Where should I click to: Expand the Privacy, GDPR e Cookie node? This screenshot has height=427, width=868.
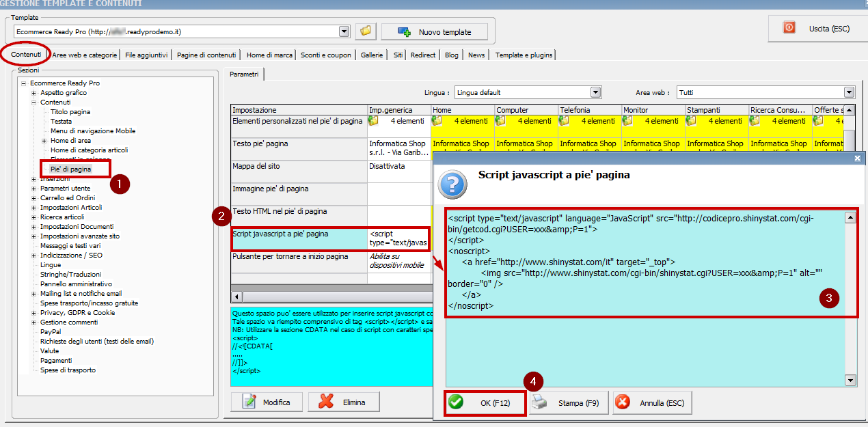pyautogui.click(x=34, y=313)
